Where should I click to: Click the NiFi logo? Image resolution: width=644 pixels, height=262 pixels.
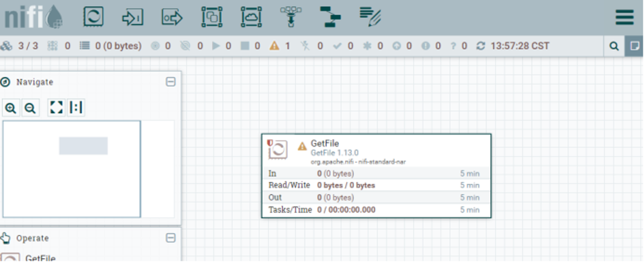33,17
